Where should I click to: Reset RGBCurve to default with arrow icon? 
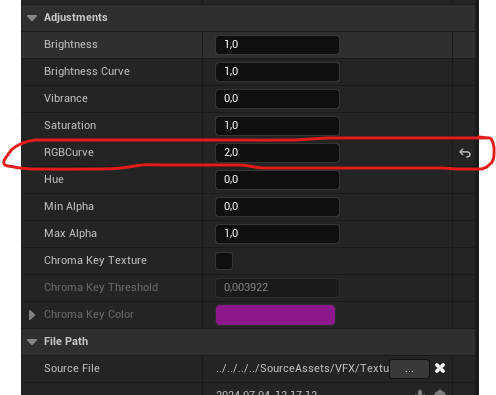[465, 153]
